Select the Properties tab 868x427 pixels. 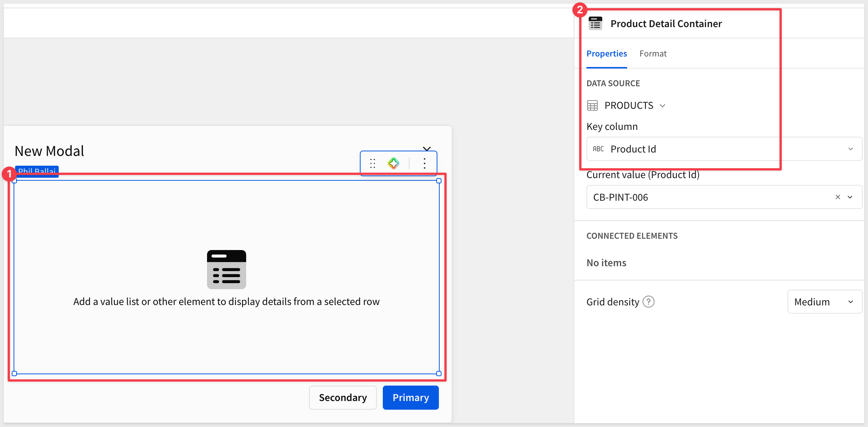point(607,54)
